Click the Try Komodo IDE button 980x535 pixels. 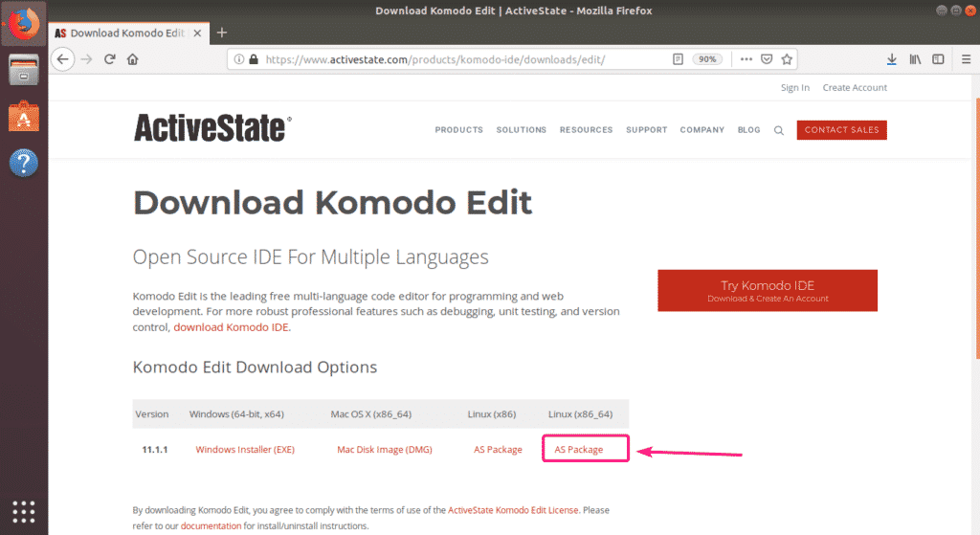(x=768, y=291)
